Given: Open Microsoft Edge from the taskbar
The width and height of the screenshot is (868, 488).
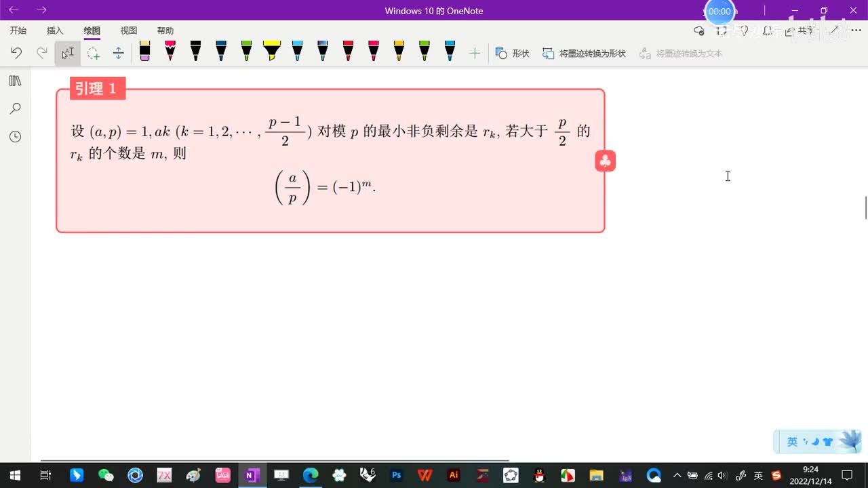Looking at the screenshot, I should pos(311,475).
